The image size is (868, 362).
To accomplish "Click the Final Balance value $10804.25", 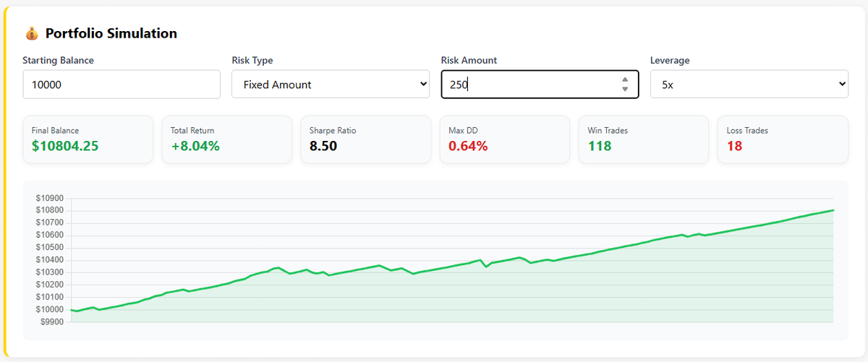I will 65,146.
